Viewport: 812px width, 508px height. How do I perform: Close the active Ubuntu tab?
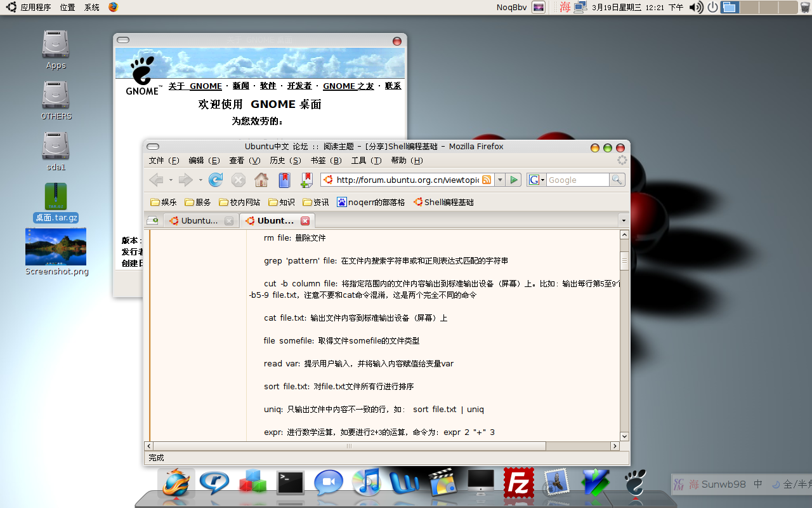click(305, 221)
